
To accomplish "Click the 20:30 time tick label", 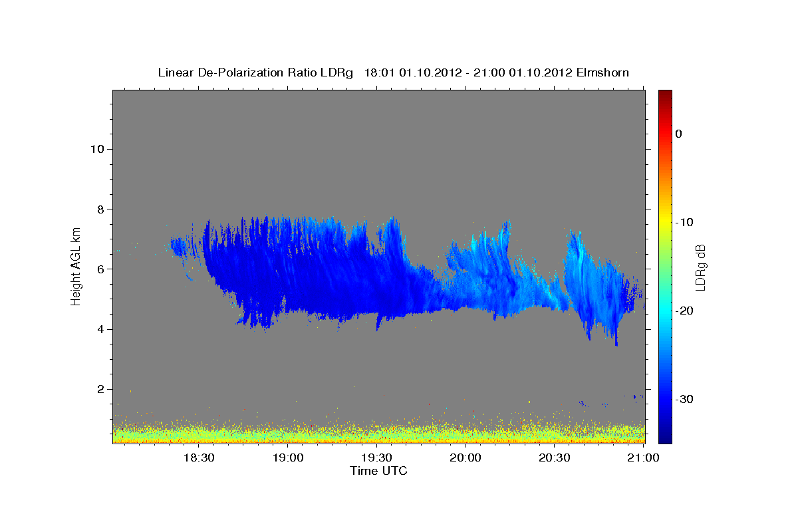I will coord(554,458).
